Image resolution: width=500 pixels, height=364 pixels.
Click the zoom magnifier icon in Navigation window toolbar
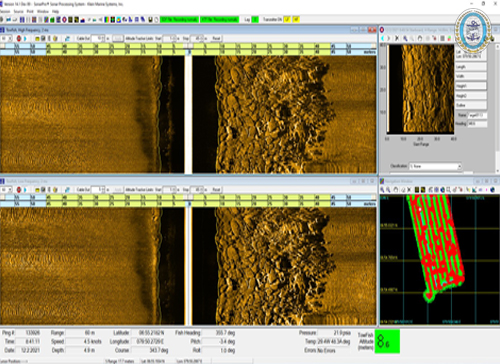tap(383, 190)
